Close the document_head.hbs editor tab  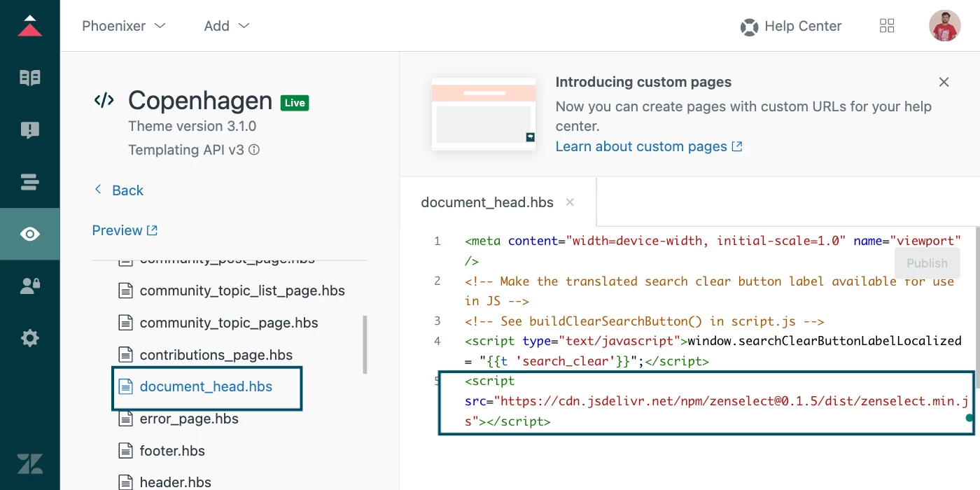(x=570, y=202)
